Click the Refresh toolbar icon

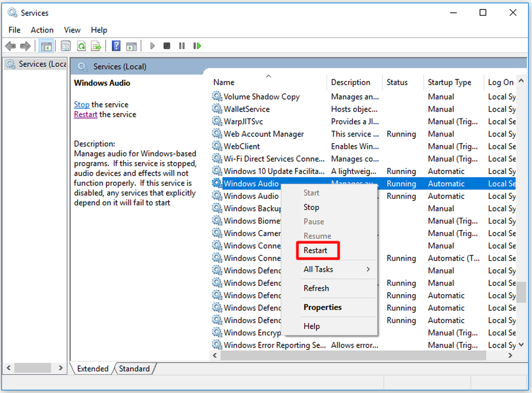point(81,46)
